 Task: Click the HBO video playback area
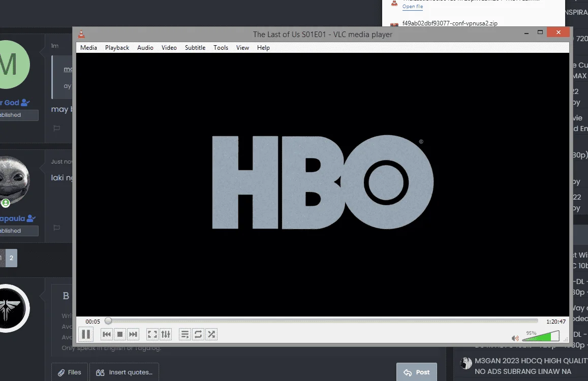tap(323, 184)
